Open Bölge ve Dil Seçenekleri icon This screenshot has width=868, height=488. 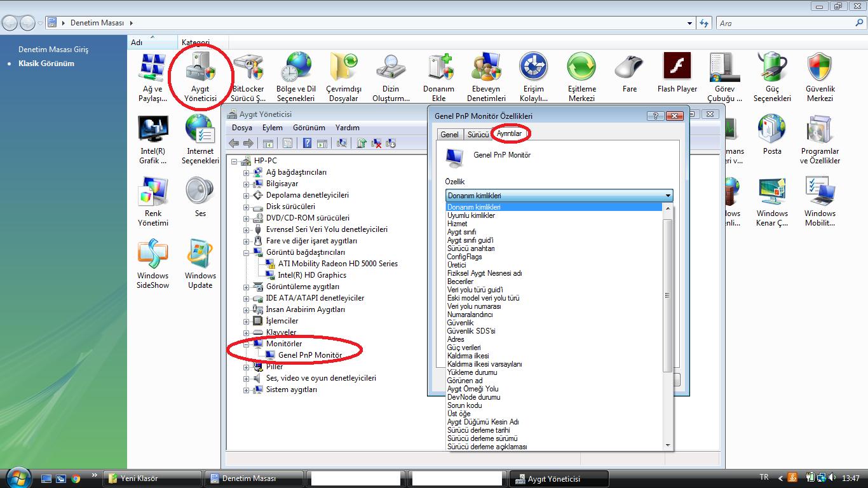pyautogui.click(x=296, y=78)
